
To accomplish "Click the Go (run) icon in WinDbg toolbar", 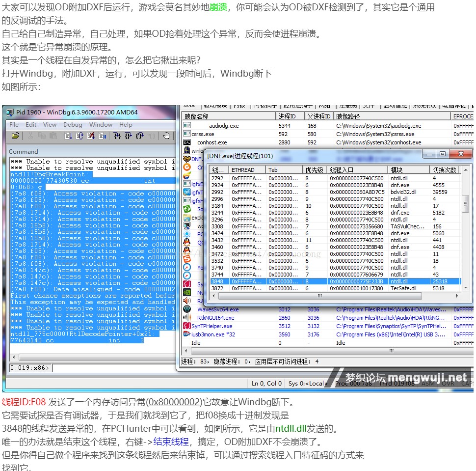I will pos(68,136).
